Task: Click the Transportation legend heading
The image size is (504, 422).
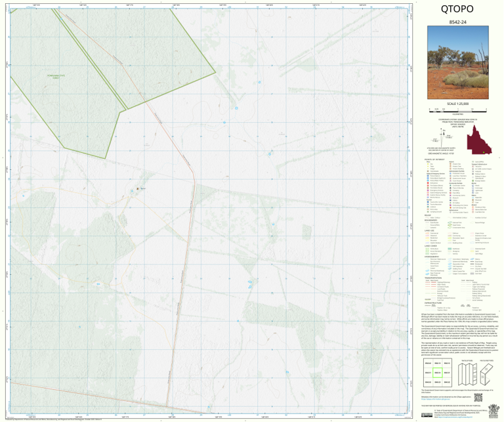Action: [433, 278]
